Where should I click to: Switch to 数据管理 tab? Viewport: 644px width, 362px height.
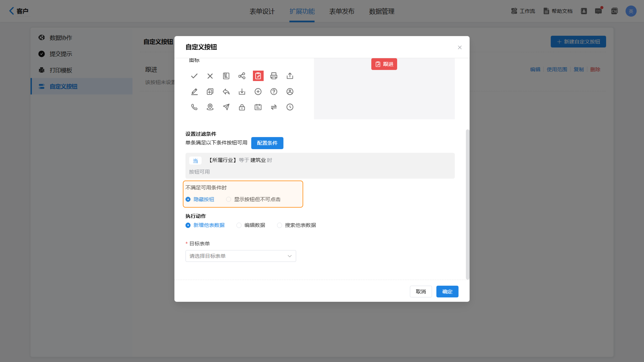[382, 11]
